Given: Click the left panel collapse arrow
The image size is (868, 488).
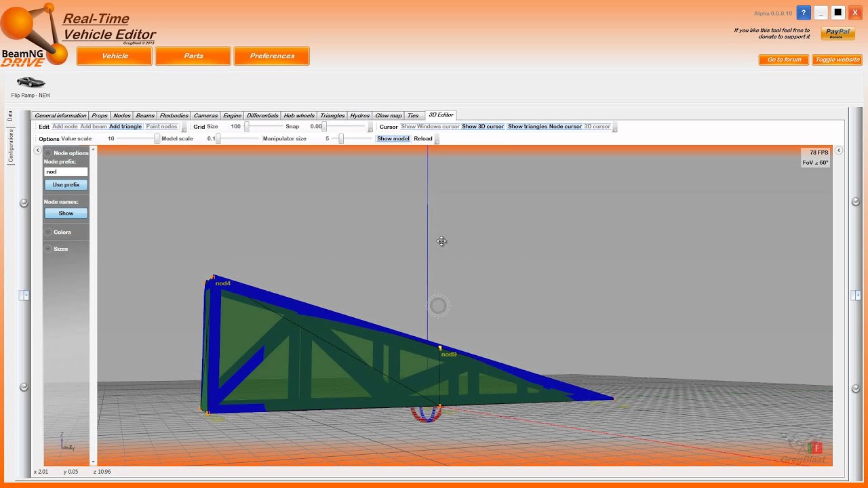Looking at the screenshot, I should (x=38, y=150).
